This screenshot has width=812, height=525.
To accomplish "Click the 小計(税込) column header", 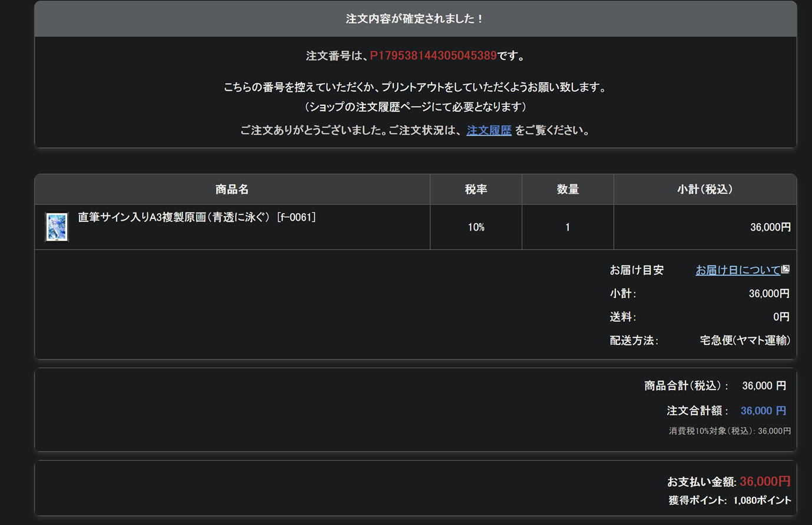I will tap(705, 190).
